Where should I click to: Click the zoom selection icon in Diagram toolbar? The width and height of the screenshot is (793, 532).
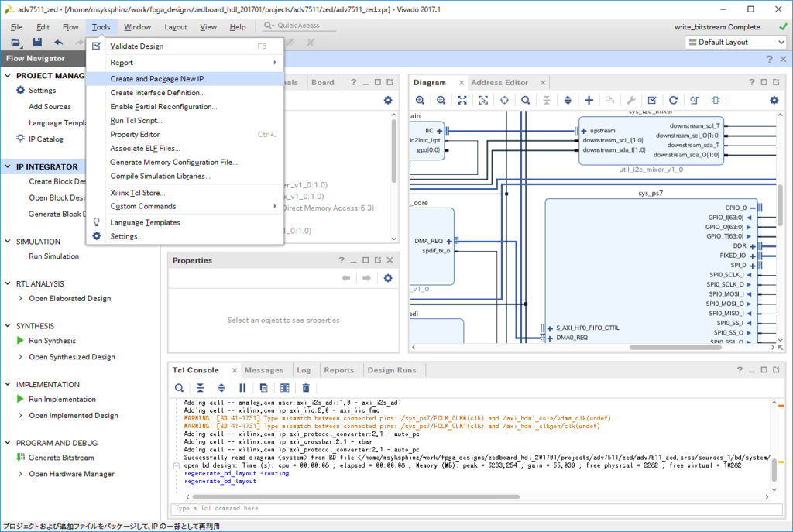coord(483,100)
